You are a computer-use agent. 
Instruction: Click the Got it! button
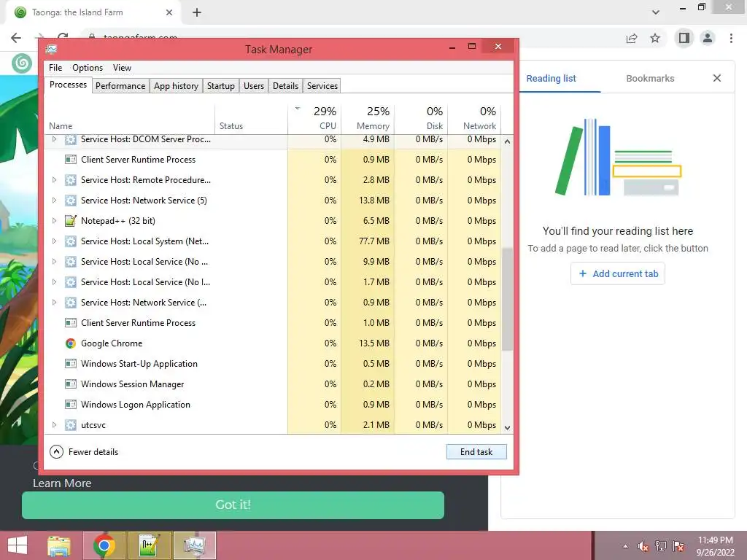coord(233,505)
